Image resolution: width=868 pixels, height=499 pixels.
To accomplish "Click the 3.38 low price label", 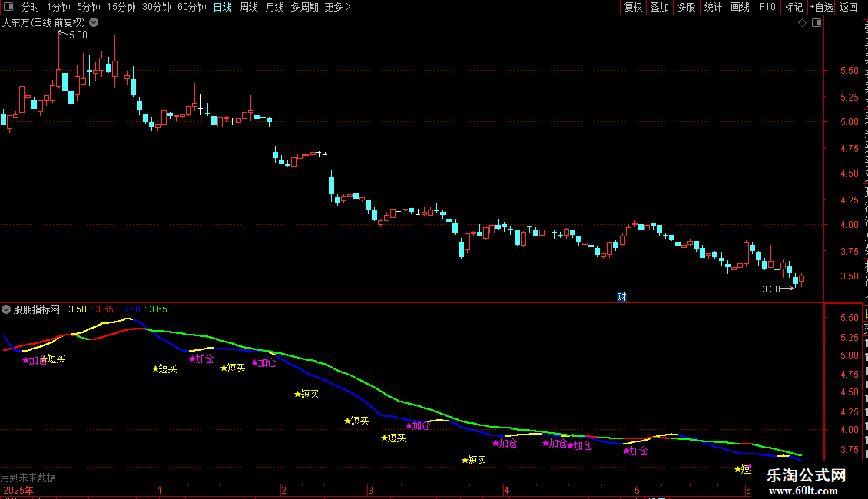I will pyautogui.click(x=771, y=289).
